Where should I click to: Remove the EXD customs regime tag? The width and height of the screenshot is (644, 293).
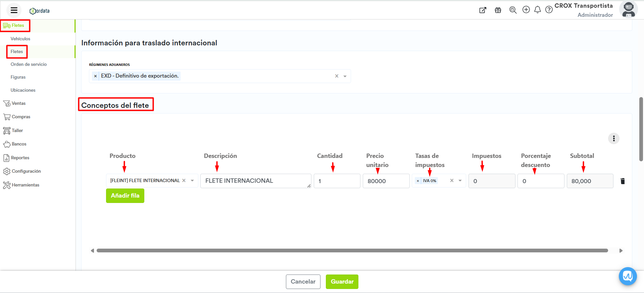[95, 76]
